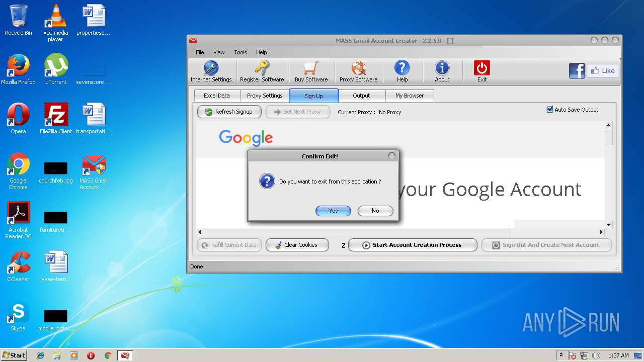Switch to My Browser tab
The image size is (644, 362).
[x=410, y=96]
